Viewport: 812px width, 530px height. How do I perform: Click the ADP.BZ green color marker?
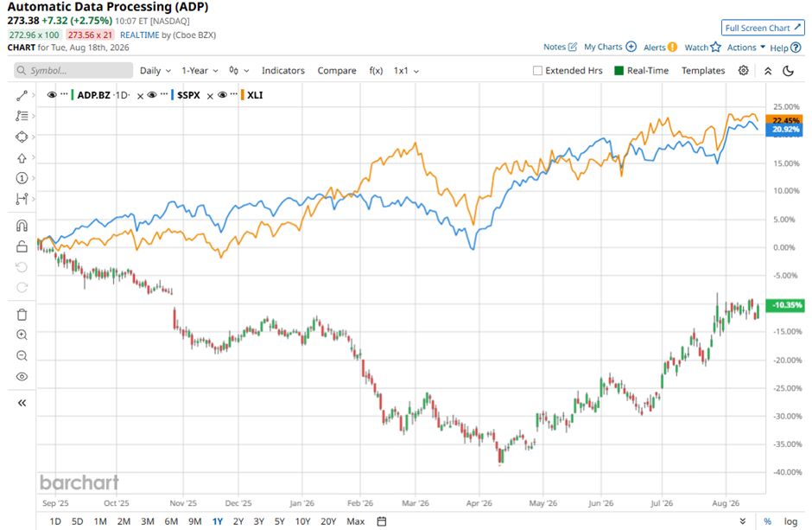pyautogui.click(x=72, y=95)
